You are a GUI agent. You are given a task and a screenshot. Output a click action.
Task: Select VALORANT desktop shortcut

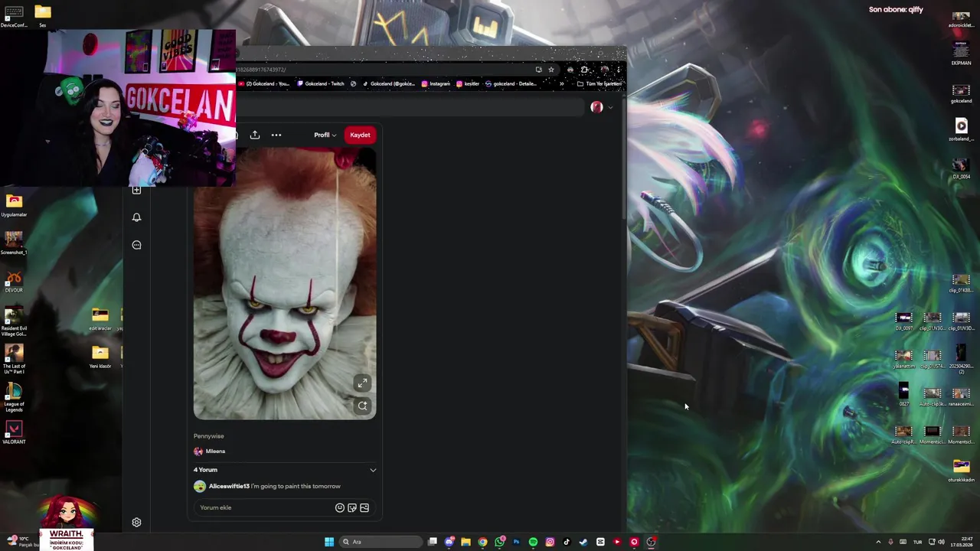(14, 432)
